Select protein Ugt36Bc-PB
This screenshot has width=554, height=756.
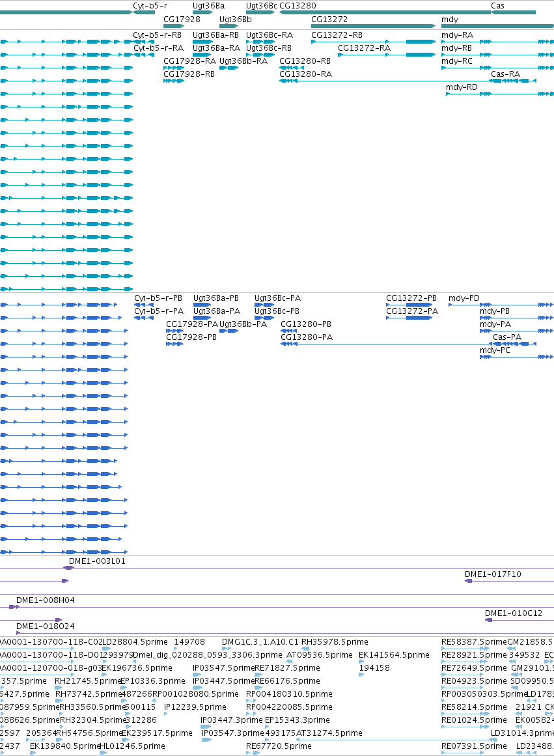[277, 311]
